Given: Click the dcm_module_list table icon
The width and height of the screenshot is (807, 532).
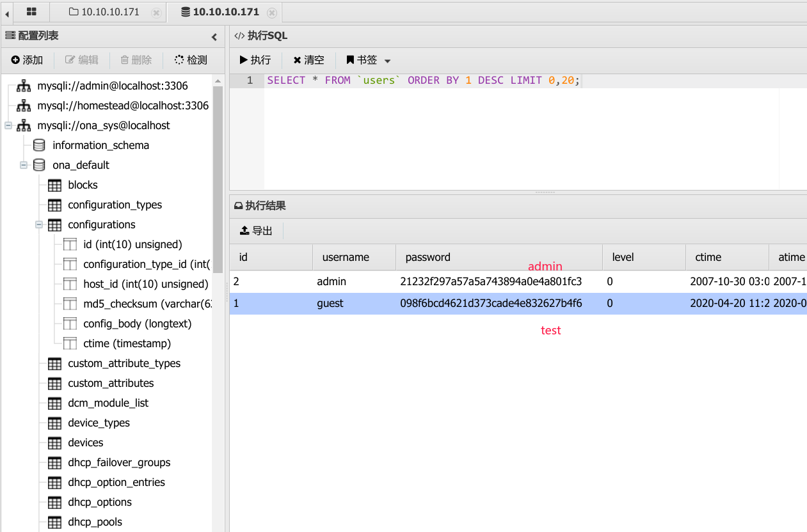Looking at the screenshot, I should pyautogui.click(x=55, y=403).
